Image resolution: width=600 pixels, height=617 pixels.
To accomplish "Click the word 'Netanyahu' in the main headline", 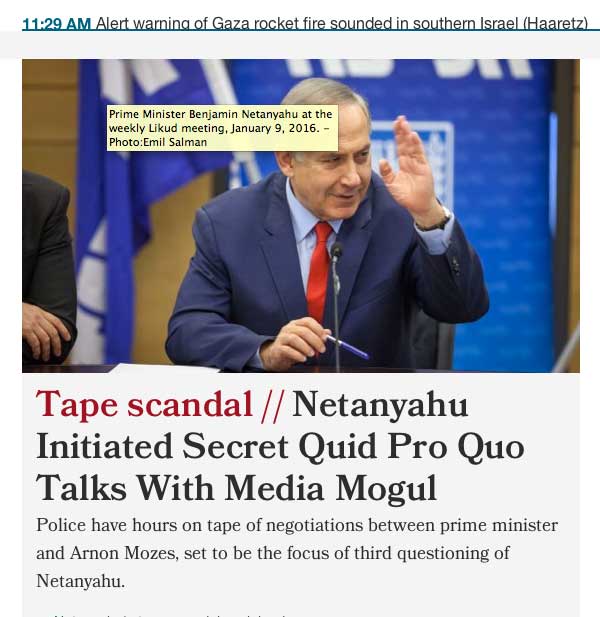I will (380, 404).
